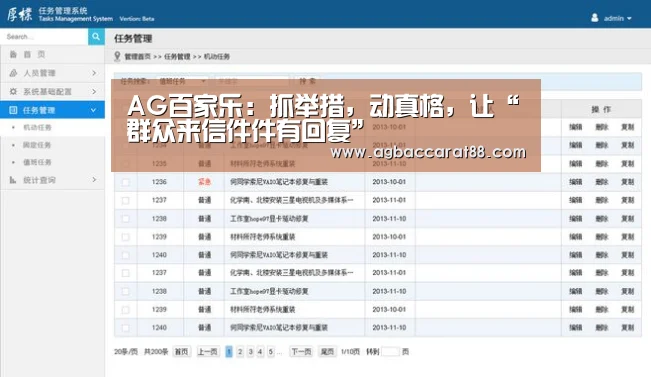Screen dimensions: 651x377
Task: Tick checkbox of the first 1237 row
Action: (x=125, y=200)
